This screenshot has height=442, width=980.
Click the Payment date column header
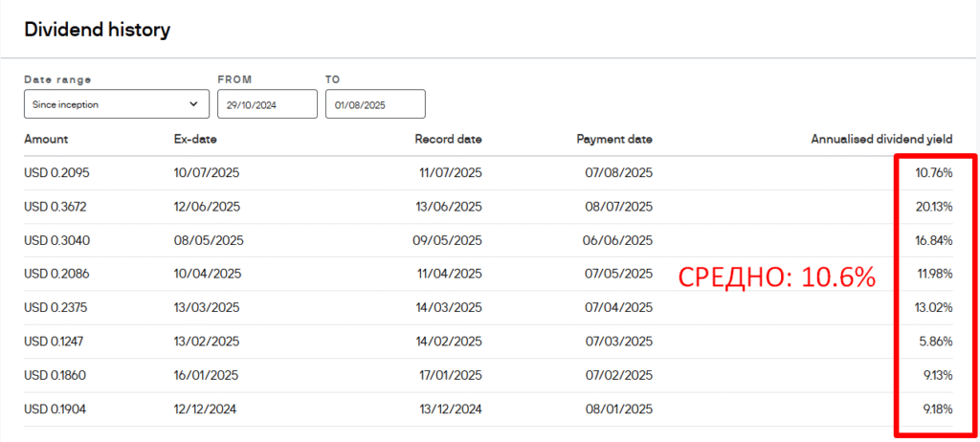[x=614, y=140]
